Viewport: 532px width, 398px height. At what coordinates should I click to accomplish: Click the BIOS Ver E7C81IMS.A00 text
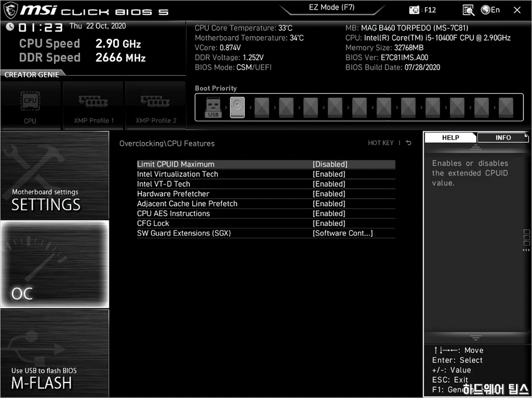click(387, 57)
